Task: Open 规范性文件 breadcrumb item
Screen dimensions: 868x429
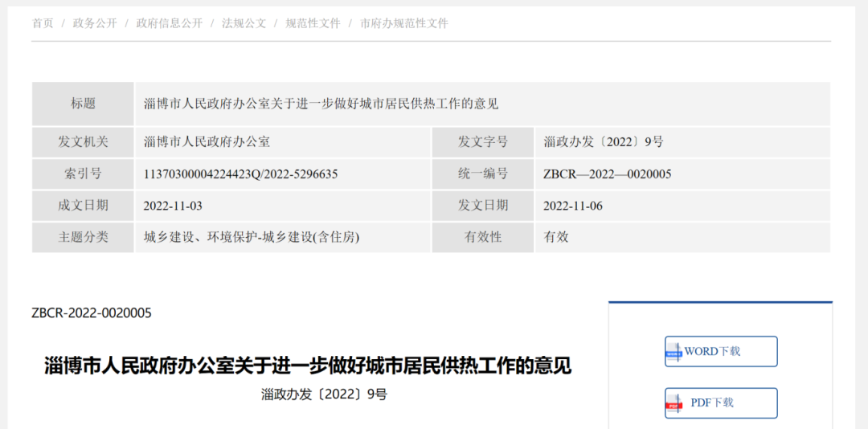Action: point(313,23)
